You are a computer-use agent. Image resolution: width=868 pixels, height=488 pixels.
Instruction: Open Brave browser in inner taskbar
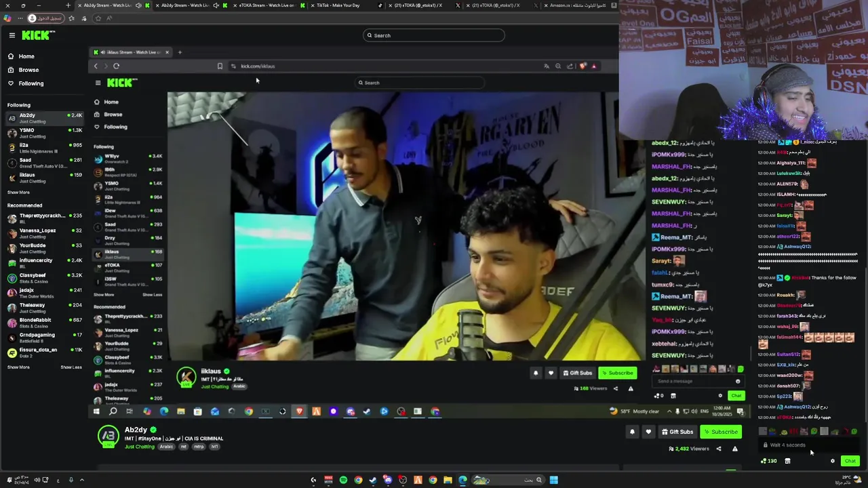point(299,411)
